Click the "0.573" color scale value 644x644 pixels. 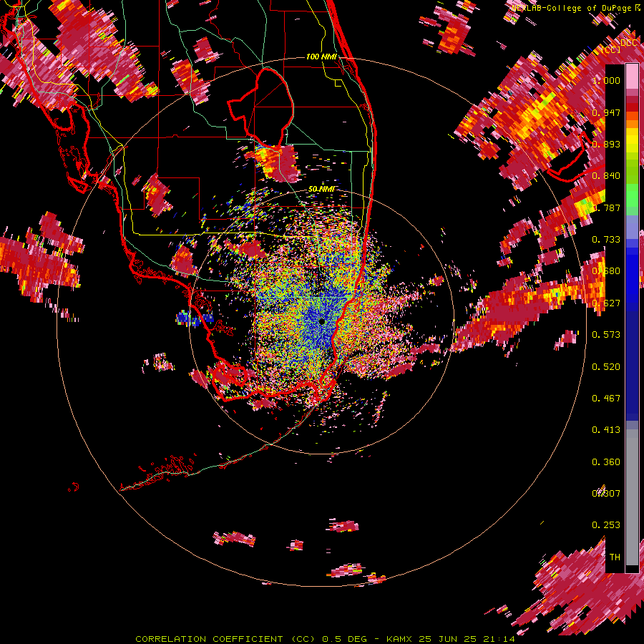pyautogui.click(x=606, y=334)
